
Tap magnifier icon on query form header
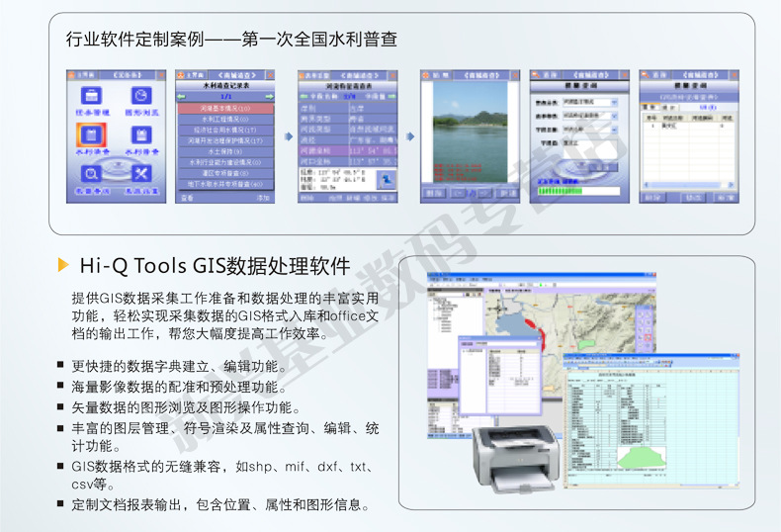pyautogui.click(x=537, y=75)
